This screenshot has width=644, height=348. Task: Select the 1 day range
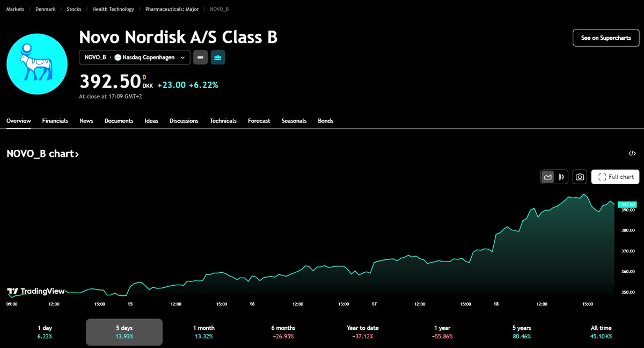click(45, 332)
